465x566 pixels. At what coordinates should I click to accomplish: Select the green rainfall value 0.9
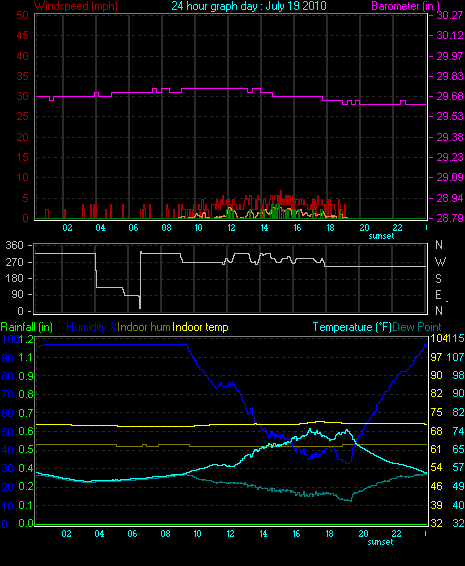(26, 376)
